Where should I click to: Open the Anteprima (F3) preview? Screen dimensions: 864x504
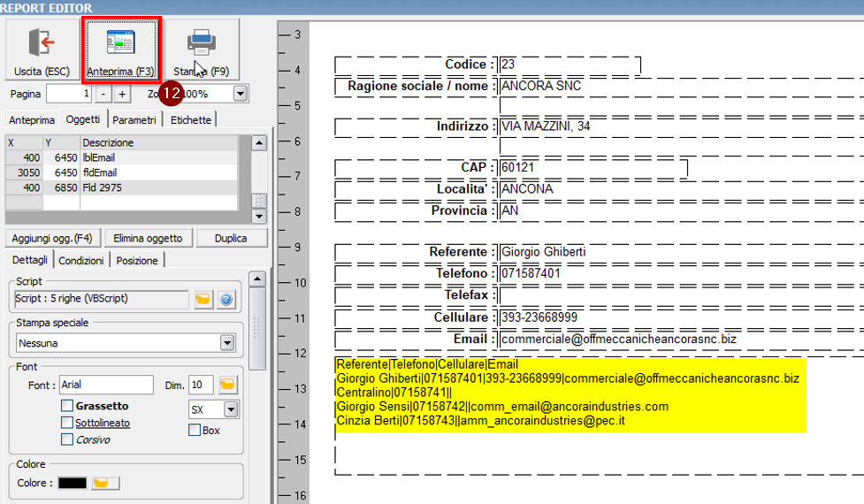(x=120, y=43)
